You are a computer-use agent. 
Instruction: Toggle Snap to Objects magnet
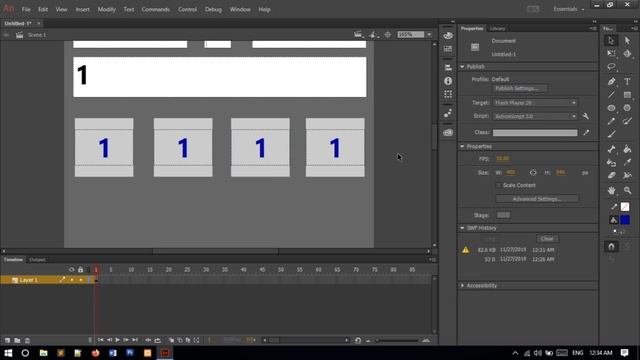[x=611, y=247]
